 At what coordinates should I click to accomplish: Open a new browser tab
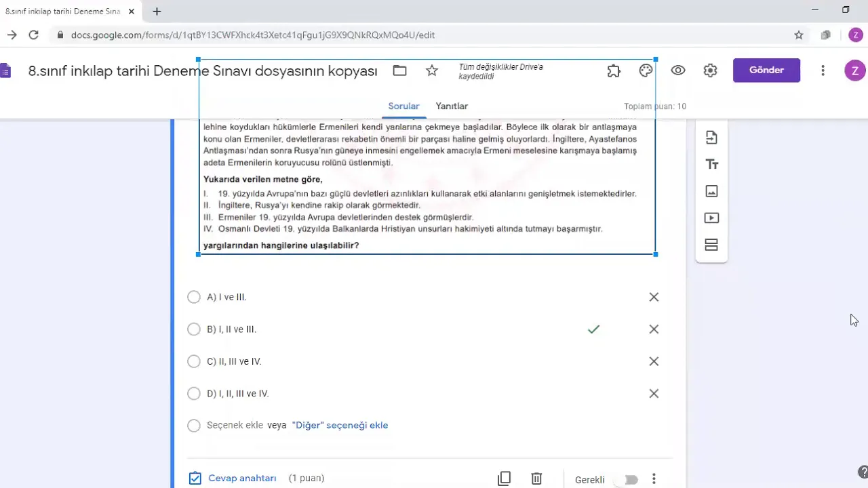point(157,12)
